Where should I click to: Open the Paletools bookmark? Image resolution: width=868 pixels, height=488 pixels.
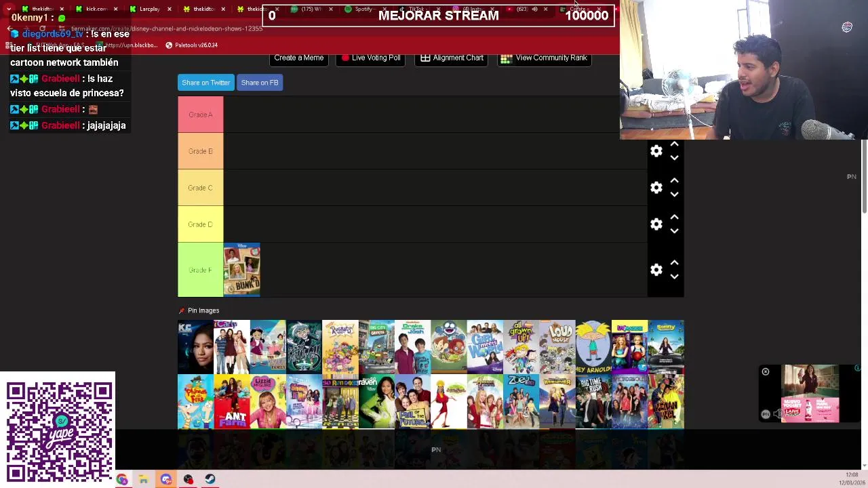coord(191,45)
